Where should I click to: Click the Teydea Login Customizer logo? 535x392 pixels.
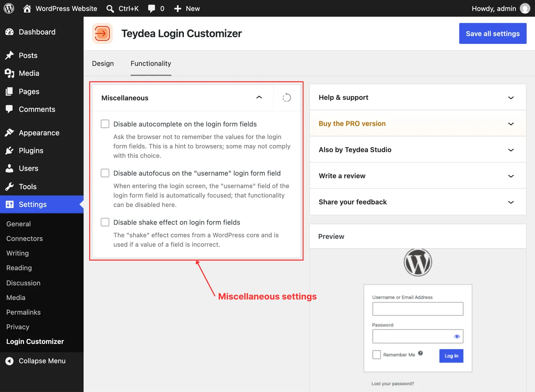tap(102, 33)
